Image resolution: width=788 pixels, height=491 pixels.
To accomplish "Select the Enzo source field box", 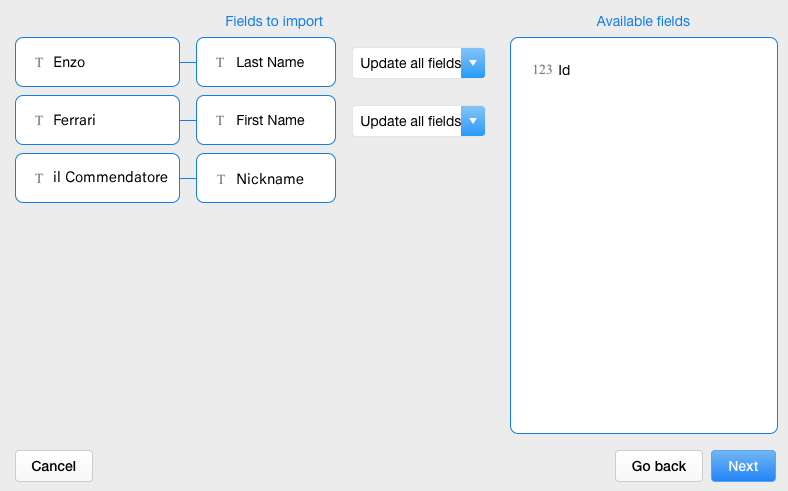I will [97, 62].
